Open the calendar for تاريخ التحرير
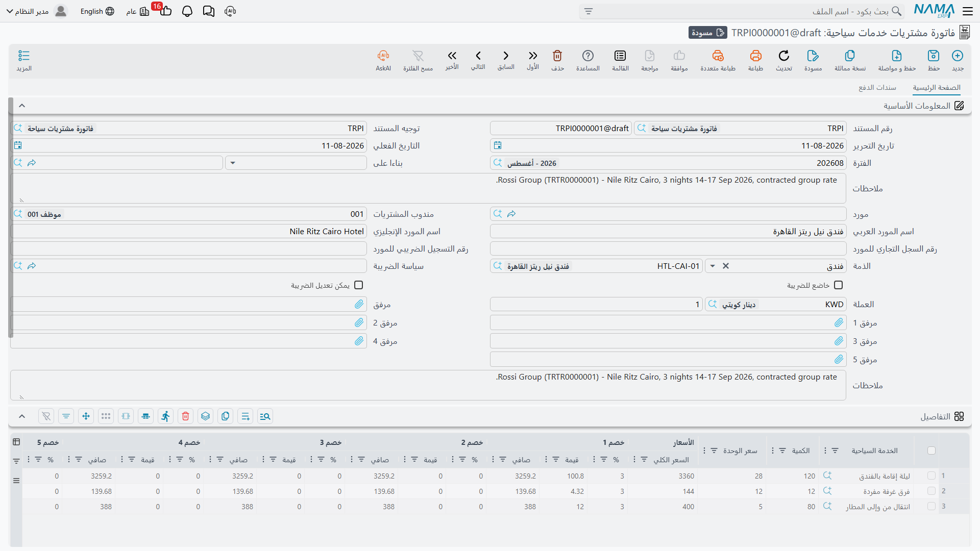This screenshot has height=551, width=980. point(498,146)
